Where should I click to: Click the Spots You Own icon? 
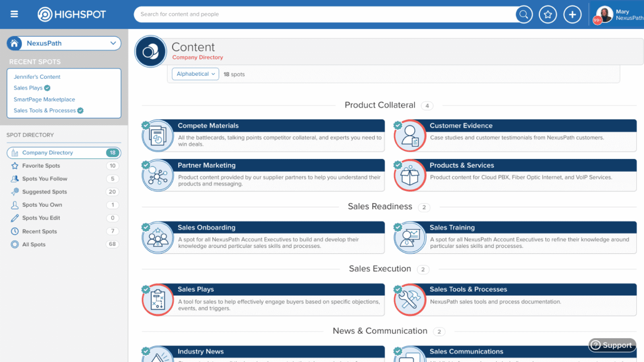click(x=15, y=205)
